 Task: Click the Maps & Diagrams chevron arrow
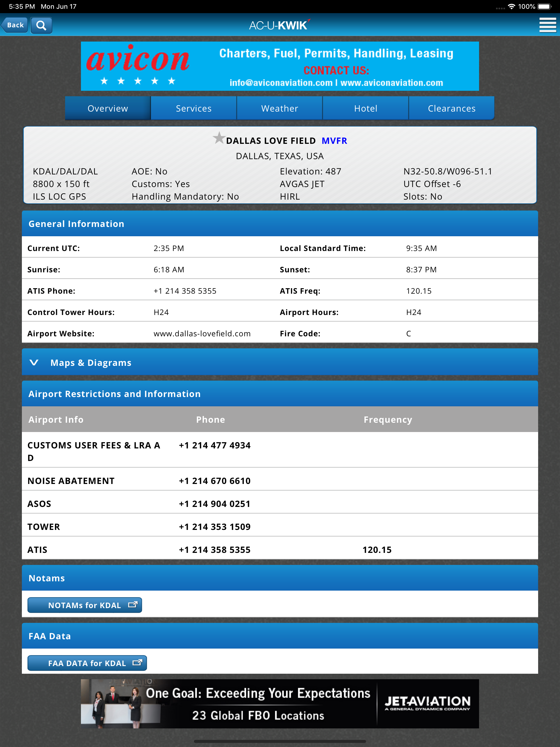[34, 362]
